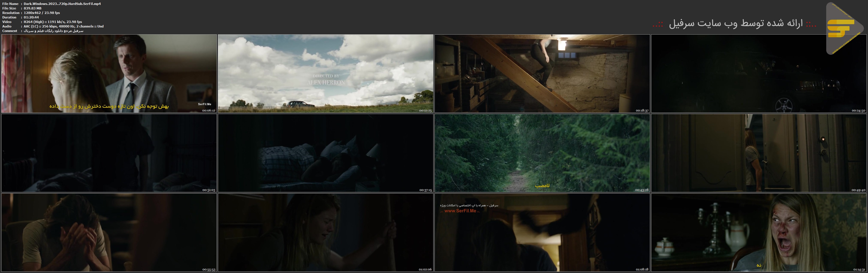Click the man covering face frame at 00:55:53
The width and height of the screenshot is (868, 273).
tap(109, 232)
